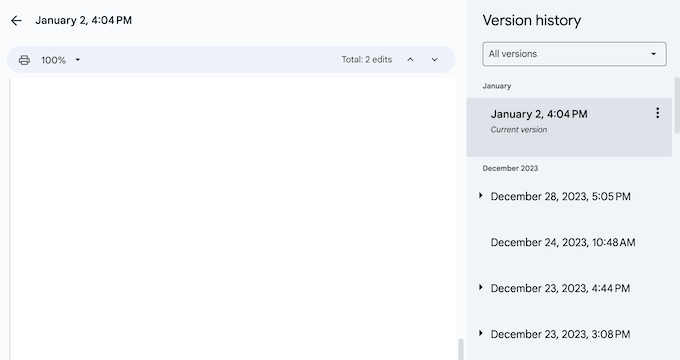Expand the December 28, 2023, 5:05 PM version
Viewport: 680px width, 360px height.
[x=481, y=196]
